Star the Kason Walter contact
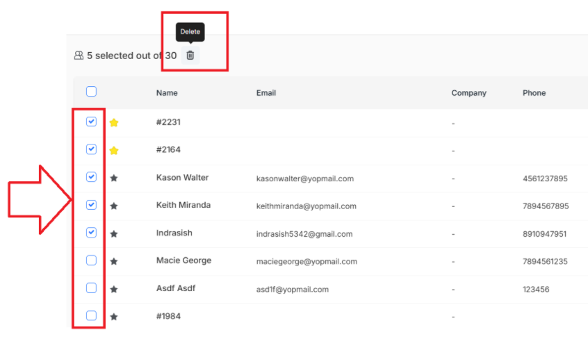This screenshot has height=364, width=588. point(114,178)
